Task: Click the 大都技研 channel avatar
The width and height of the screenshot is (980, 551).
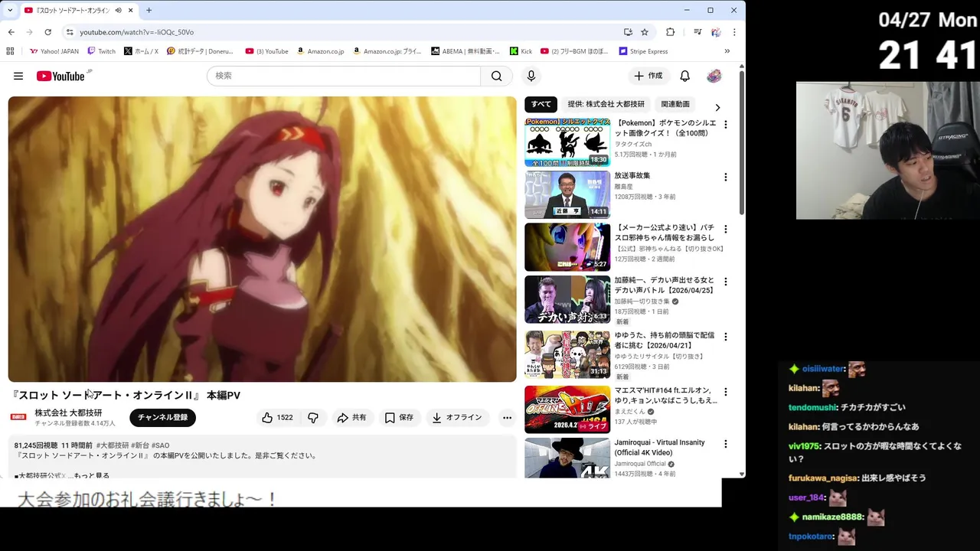Action: pos(18,417)
